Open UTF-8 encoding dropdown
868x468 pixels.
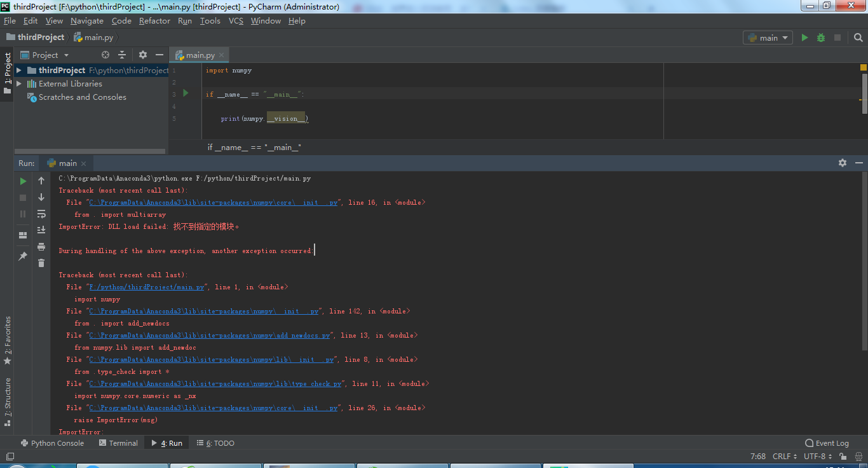[818, 457]
